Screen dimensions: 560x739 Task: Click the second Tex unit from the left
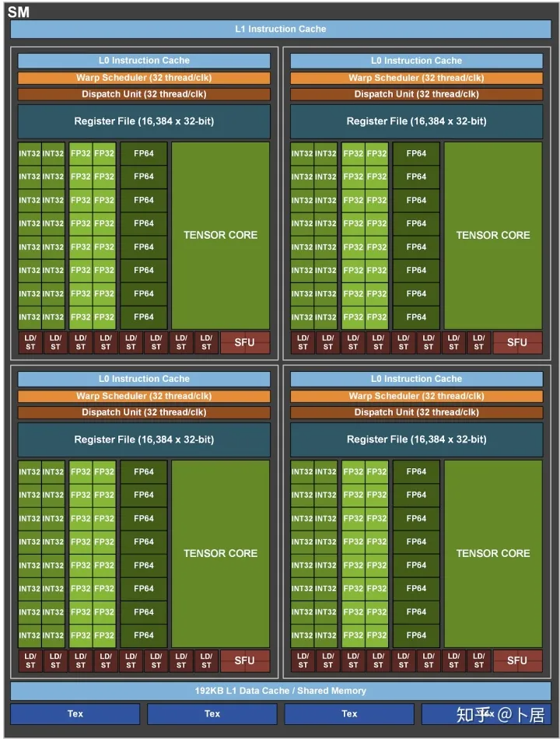(x=212, y=714)
